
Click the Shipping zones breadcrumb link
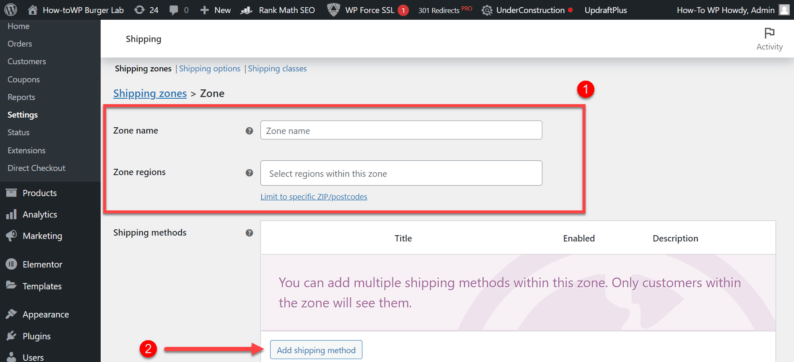(x=150, y=94)
